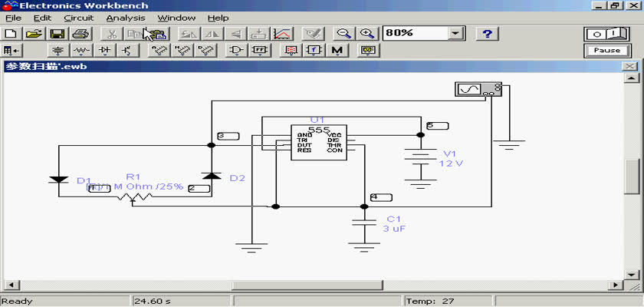
Task: Click node label 5
Action: [438, 126]
